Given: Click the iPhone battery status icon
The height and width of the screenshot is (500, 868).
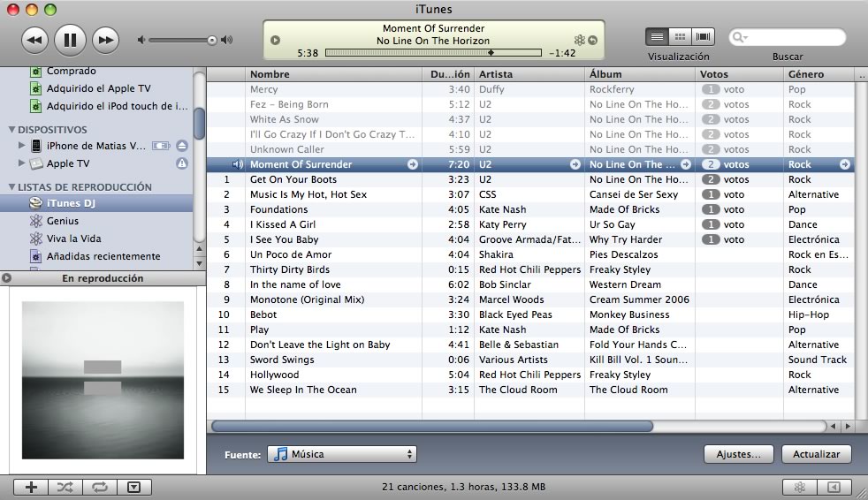Looking at the screenshot, I should [x=161, y=146].
